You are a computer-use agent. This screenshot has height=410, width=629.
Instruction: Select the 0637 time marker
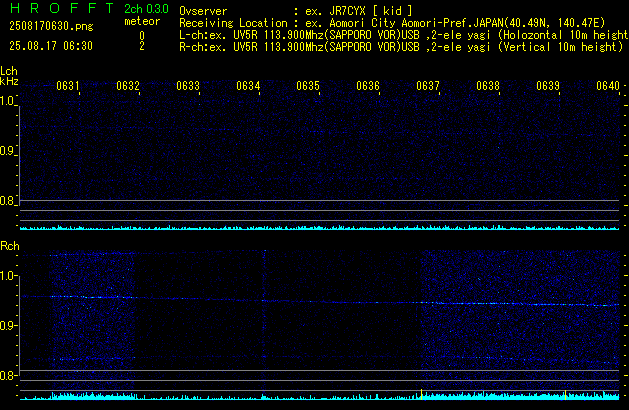point(428,86)
